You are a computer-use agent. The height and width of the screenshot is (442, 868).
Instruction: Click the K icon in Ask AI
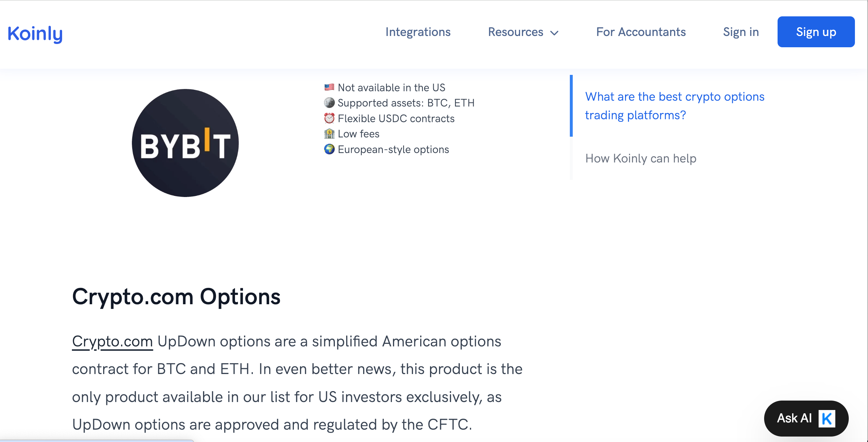[x=827, y=418]
